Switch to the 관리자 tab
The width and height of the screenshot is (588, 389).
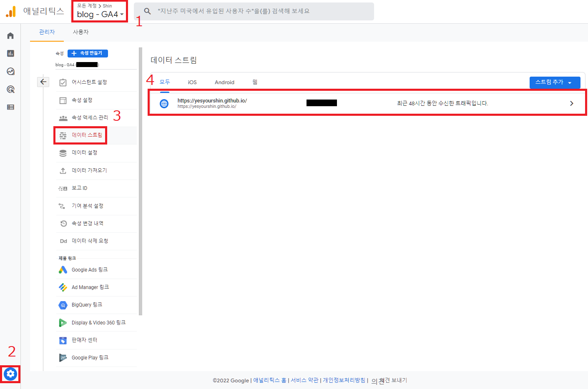[47, 32]
